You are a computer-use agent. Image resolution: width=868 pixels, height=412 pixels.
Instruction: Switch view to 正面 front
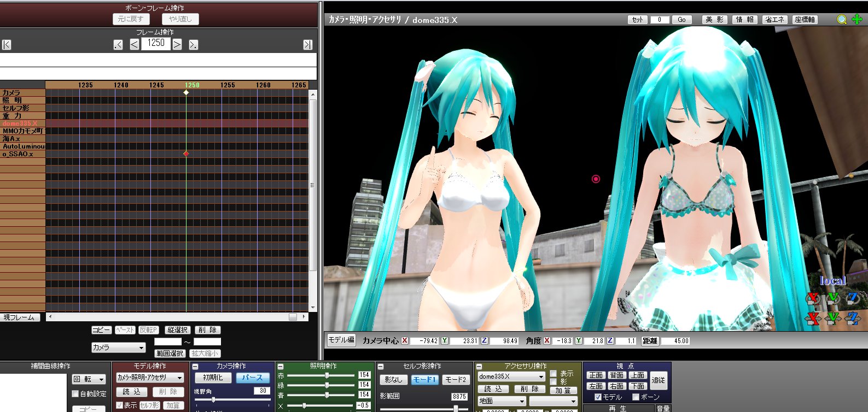[596, 375]
